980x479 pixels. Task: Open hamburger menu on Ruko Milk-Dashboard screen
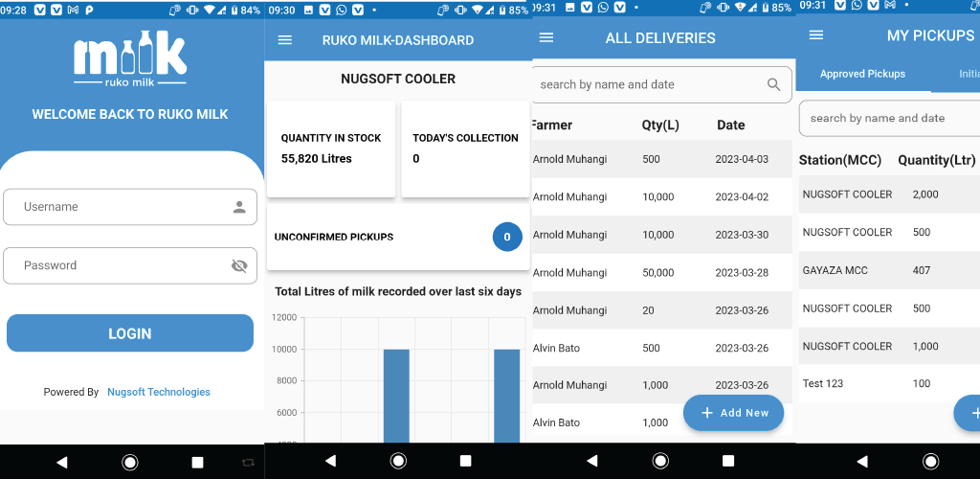pos(285,40)
